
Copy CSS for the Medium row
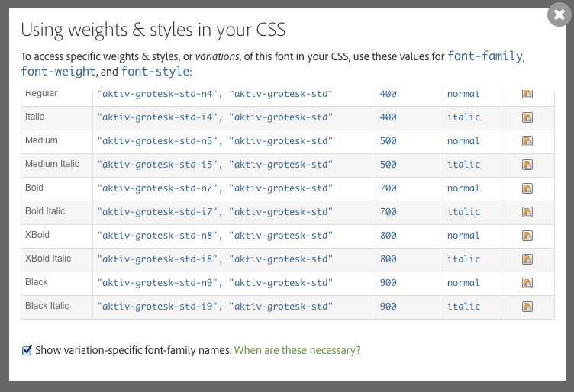(x=527, y=141)
